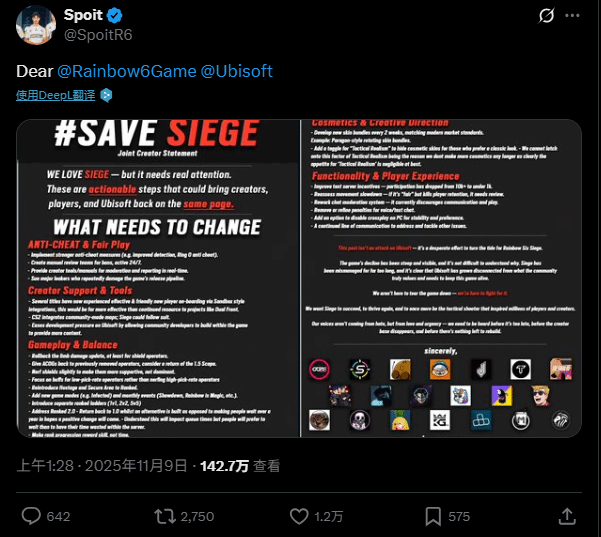Click the share upload icon
Screen dimensions: 601x537
[x=566, y=516]
